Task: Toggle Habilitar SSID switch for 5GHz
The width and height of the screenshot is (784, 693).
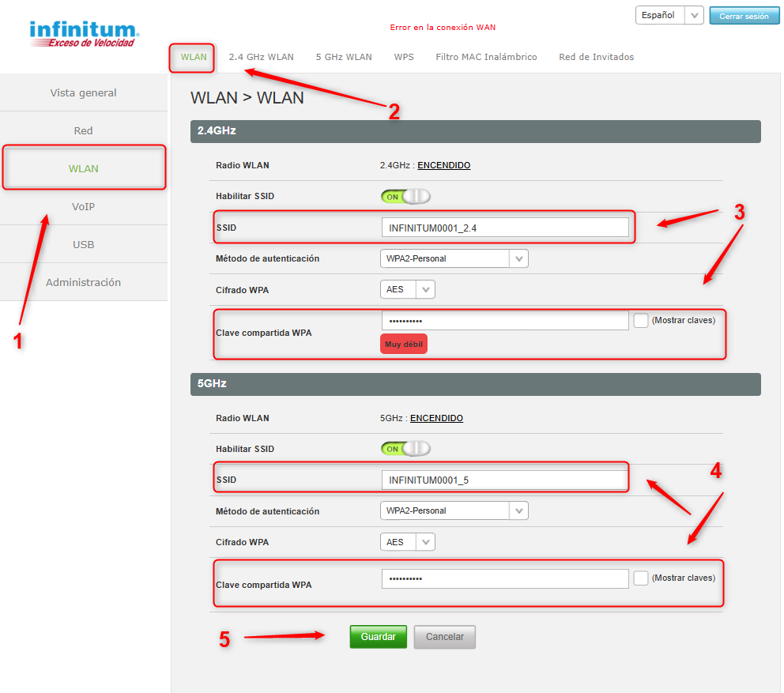Action: pyautogui.click(x=405, y=449)
